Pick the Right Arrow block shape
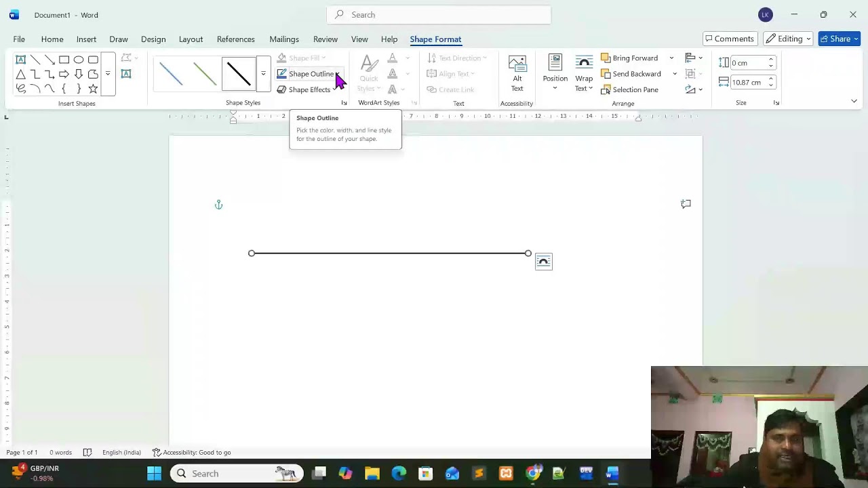Viewport: 868px width, 488px height. (x=64, y=74)
